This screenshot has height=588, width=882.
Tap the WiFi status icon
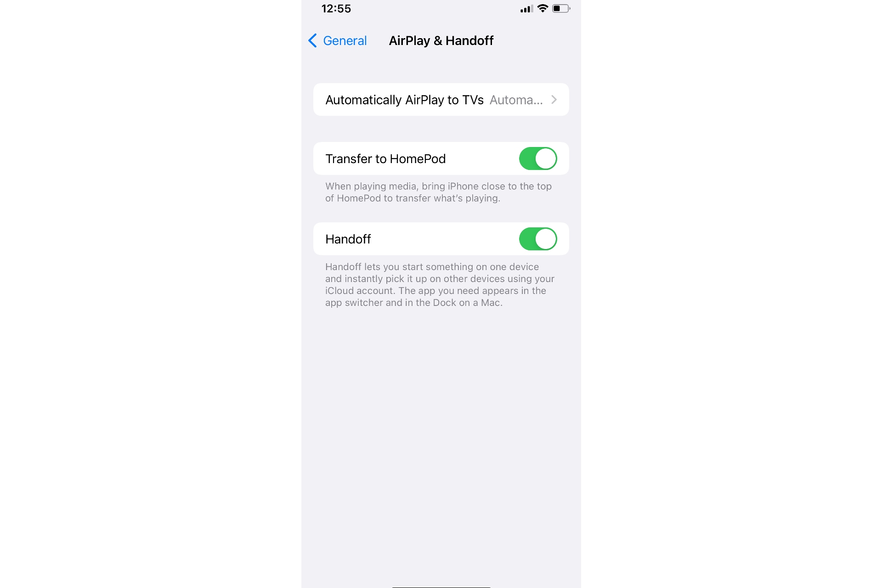tap(542, 8)
